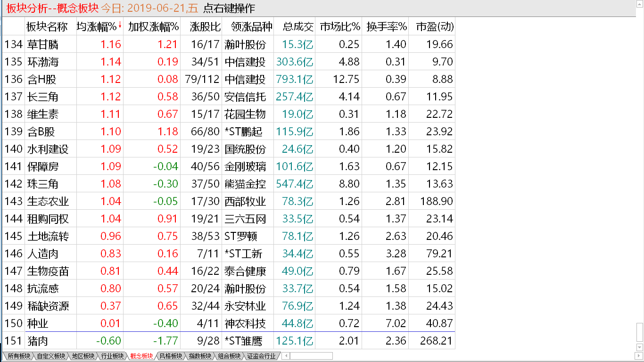Select the 稀缺资源 sector row
The image size is (644, 362).
[x=229, y=306]
